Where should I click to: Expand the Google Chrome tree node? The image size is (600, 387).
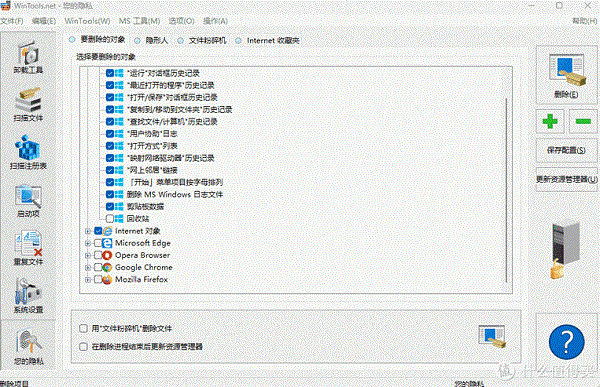tap(88, 267)
